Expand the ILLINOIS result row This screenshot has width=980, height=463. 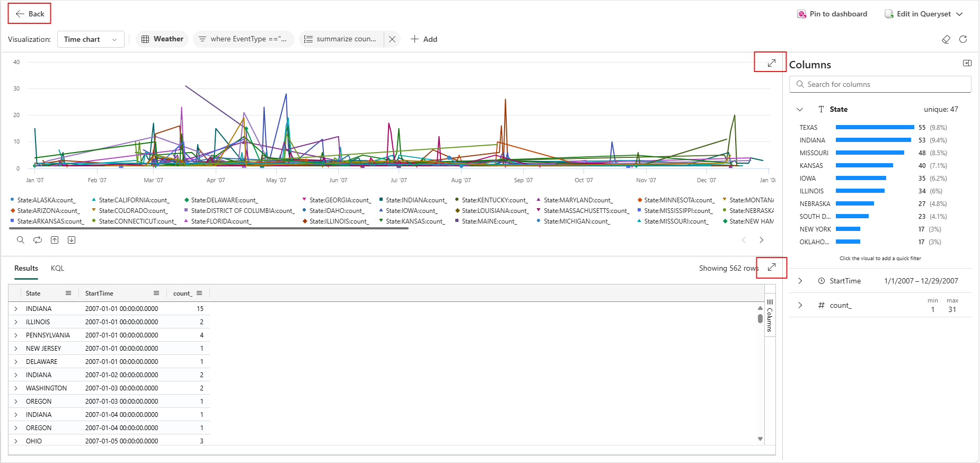click(x=16, y=322)
